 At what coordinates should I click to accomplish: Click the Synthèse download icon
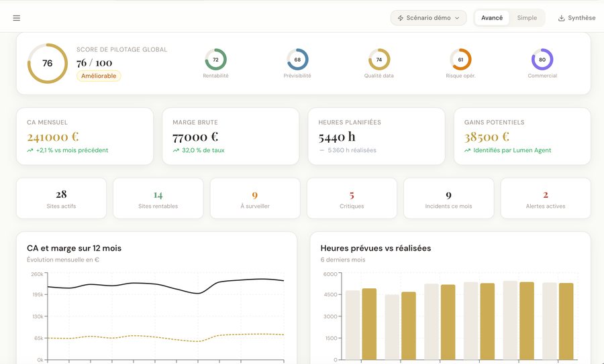(562, 18)
